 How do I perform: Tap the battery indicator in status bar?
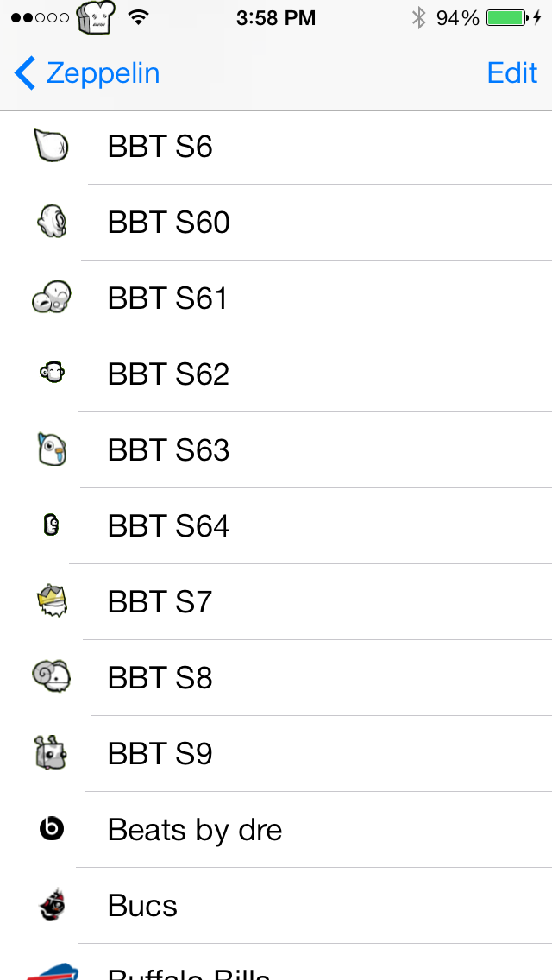click(506, 18)
